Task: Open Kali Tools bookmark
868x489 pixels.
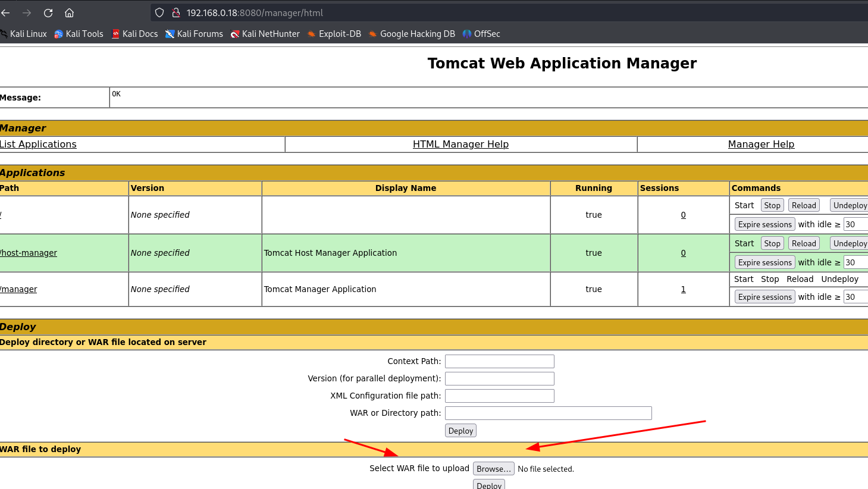Action: [x=79, y=34]
